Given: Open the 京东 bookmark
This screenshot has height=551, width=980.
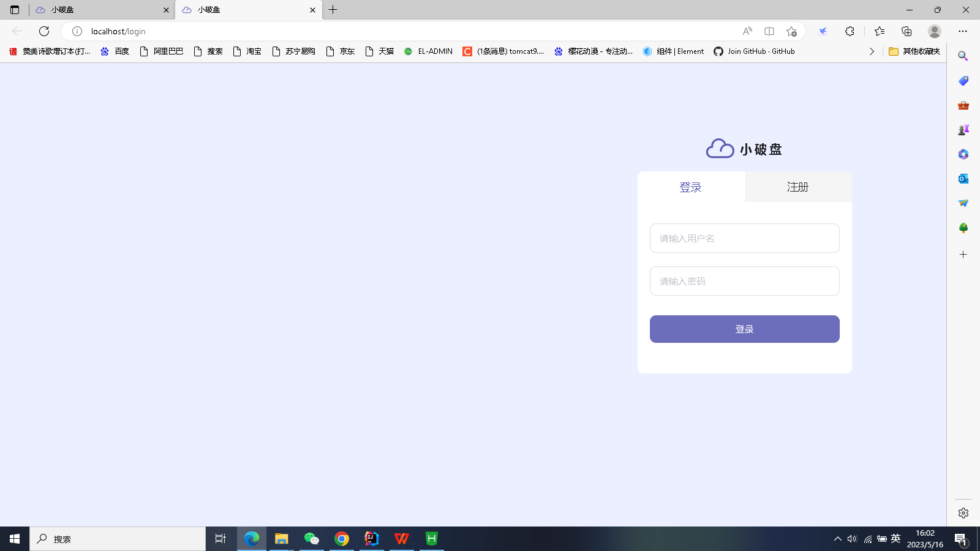Looking at the screenshot, I should pos(341,51).
